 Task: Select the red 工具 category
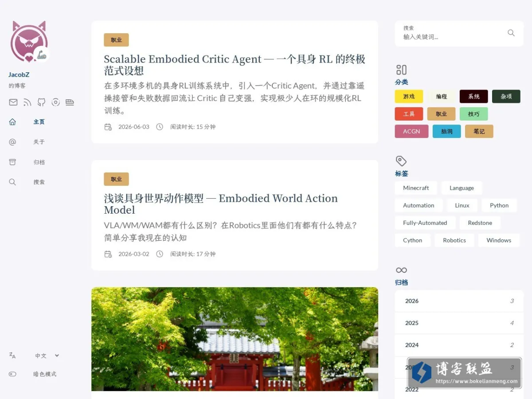click(x=409, y=114)
